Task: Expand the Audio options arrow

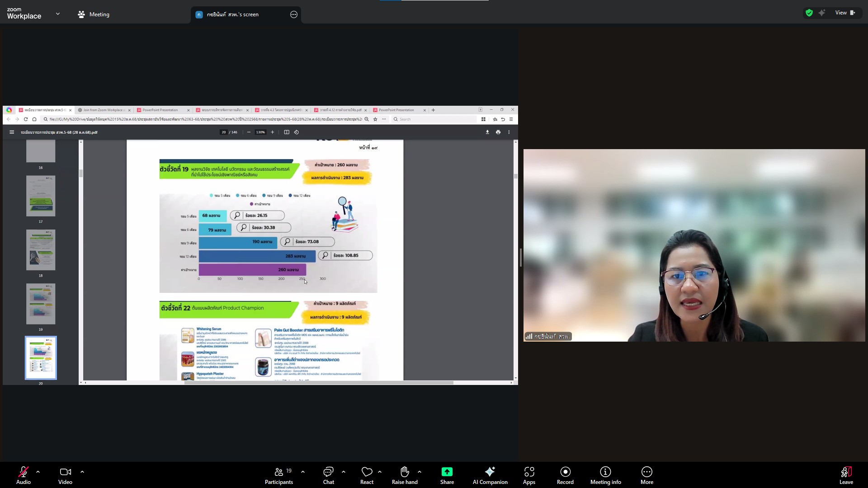Action: [x=38, y=472]
